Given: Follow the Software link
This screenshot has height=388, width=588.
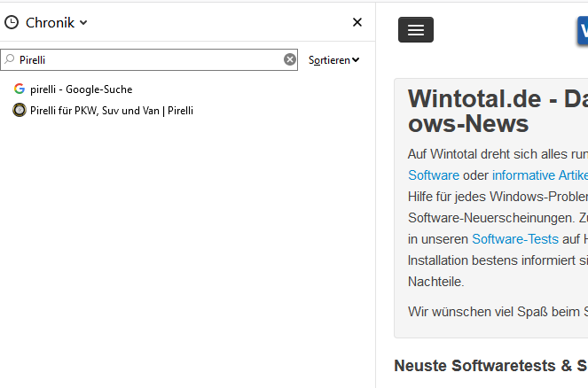Looking at the screenshot, I should pyautogui.click(x=433, y=175).
